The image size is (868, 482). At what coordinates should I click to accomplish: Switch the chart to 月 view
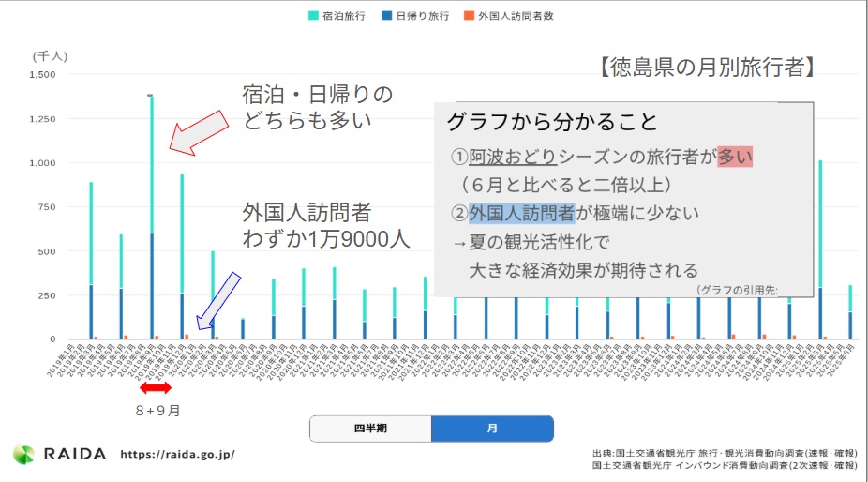click(x=492, y=429)
